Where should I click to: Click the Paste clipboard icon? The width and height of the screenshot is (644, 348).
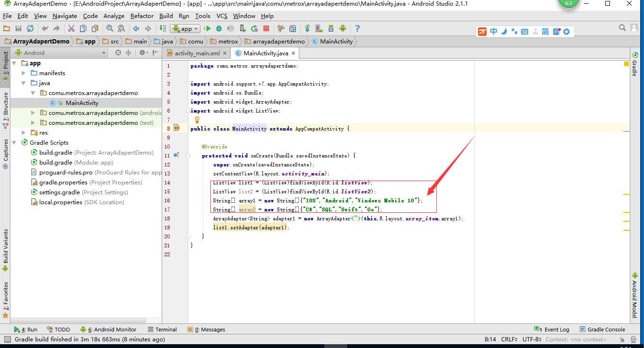tap(95, 28)
